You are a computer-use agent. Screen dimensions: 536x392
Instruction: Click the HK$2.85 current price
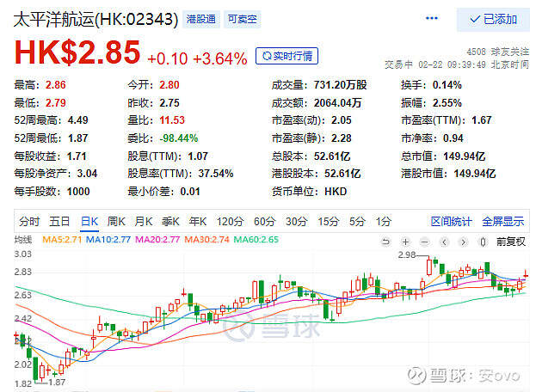[77, 53]
